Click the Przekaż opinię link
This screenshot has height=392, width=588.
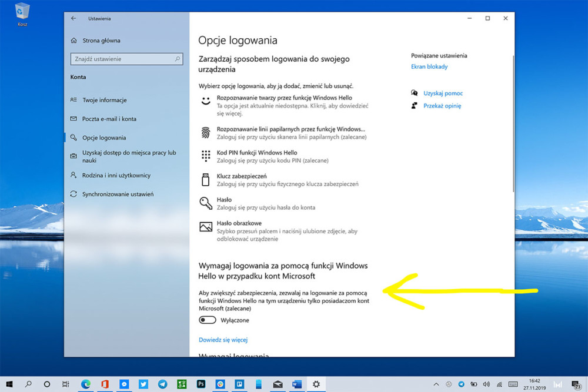(442, 106)
